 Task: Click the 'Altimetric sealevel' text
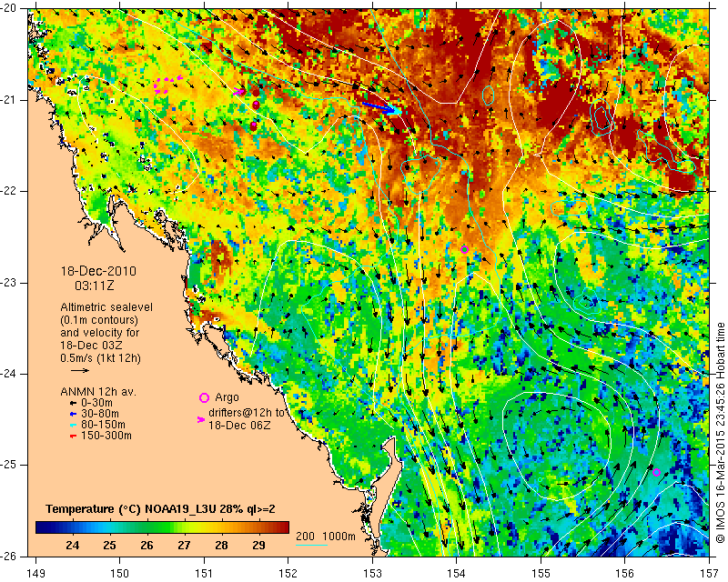(106, 307)
